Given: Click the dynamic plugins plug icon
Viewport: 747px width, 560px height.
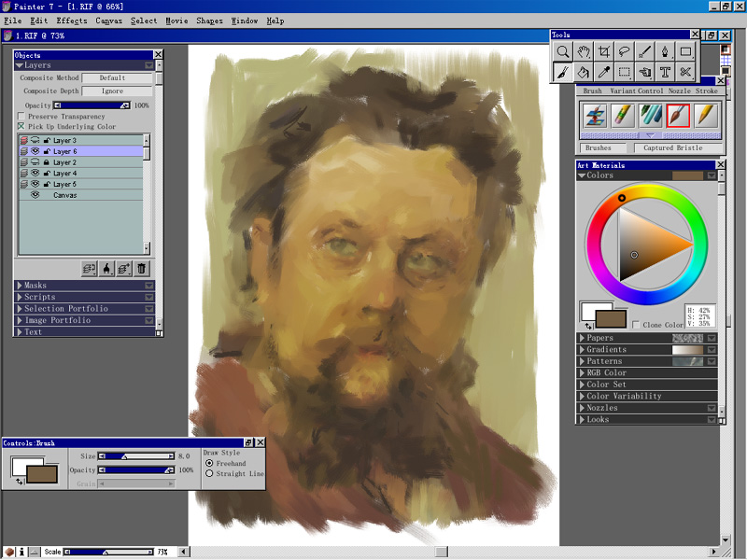Looking at the screenshot, I should click(x=106, y=269).
